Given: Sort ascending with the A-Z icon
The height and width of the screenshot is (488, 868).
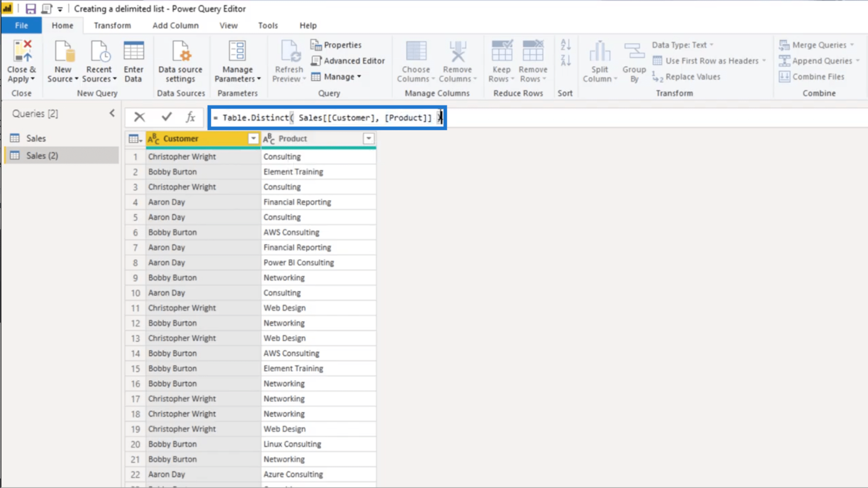Looking at the screenshot, I should coord(566,45).
